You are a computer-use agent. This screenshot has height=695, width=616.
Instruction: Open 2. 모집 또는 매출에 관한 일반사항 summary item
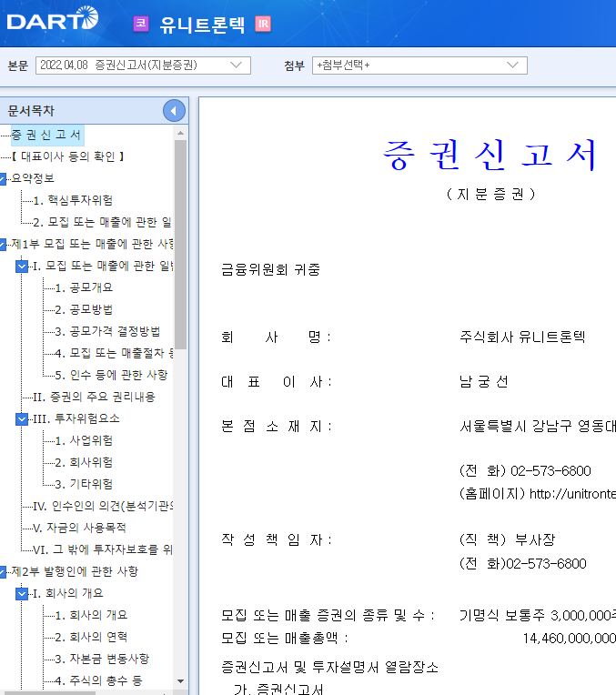(103, 222)
